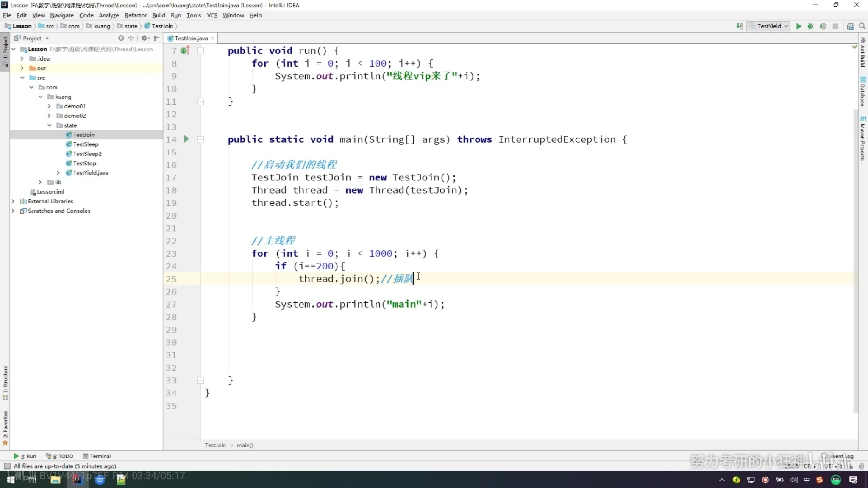Open the Event Log tool window
868x488 pixels.
(x=837, y=456)
